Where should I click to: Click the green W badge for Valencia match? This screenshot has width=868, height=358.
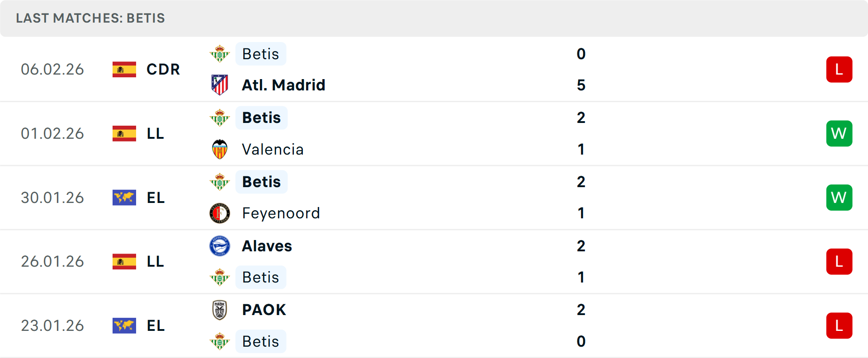coord(839,133)
